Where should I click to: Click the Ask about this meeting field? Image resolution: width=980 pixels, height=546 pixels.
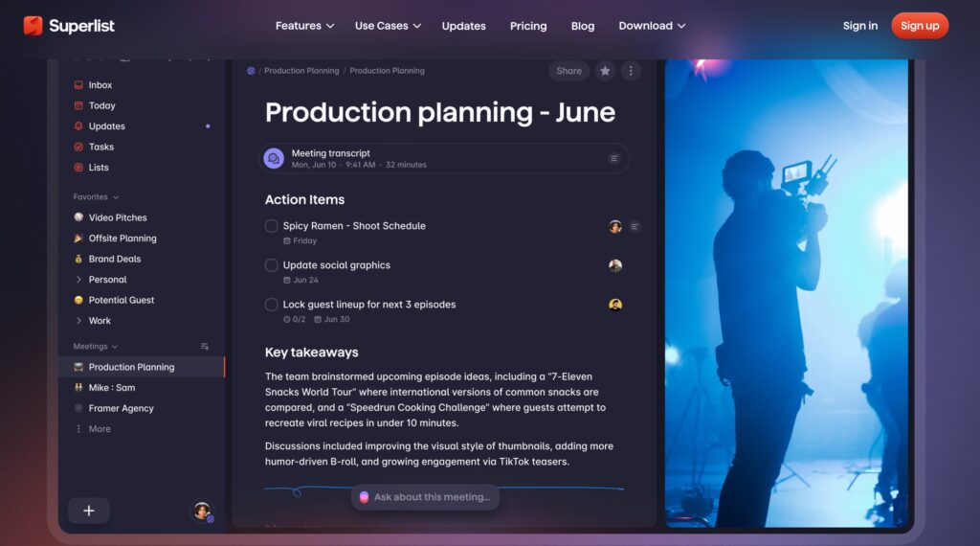[426, 497]
